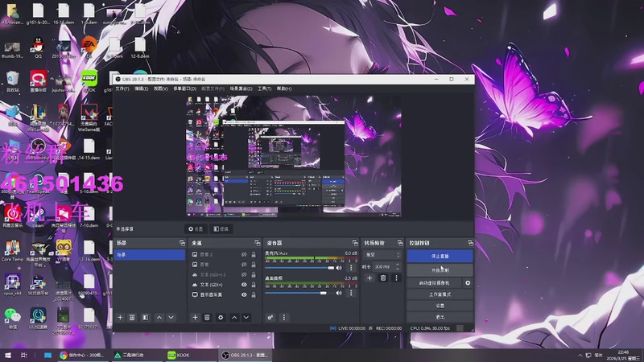Unlock the 文本 (GDI+) source

tap(254, 285)
